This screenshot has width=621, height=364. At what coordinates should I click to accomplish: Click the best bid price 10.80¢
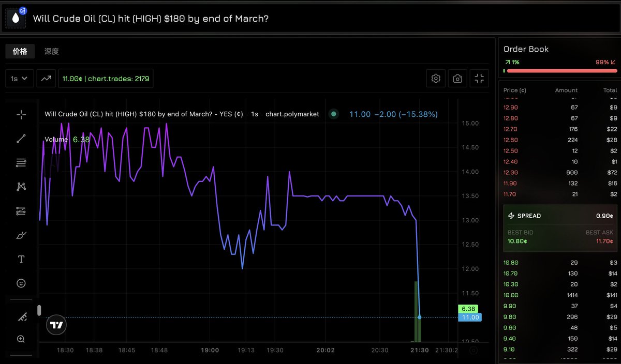[x=517, y=241]
